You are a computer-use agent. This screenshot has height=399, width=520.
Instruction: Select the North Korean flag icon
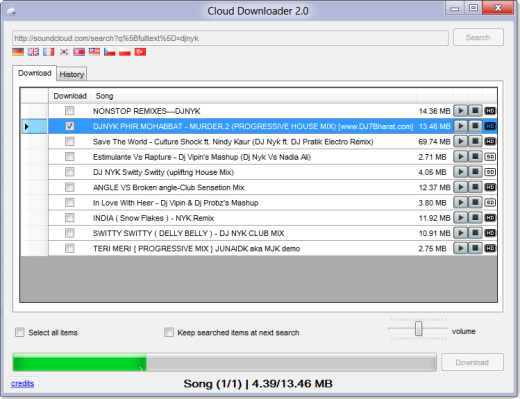pyautogui.click(x=79, y=52)
